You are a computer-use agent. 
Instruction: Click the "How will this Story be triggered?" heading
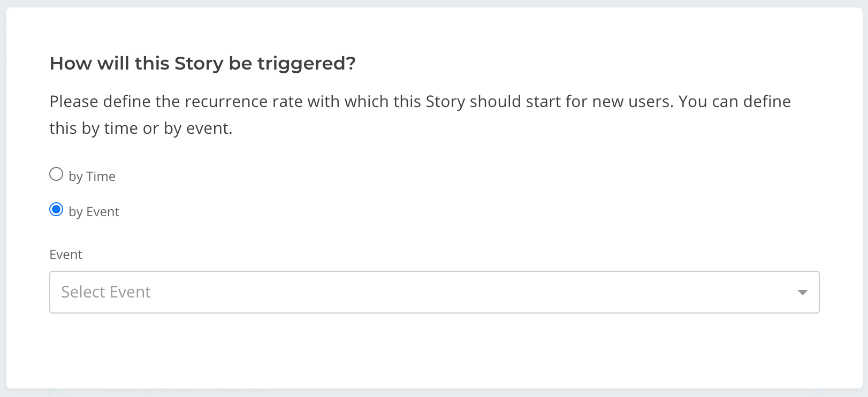[x=202, y=64]
